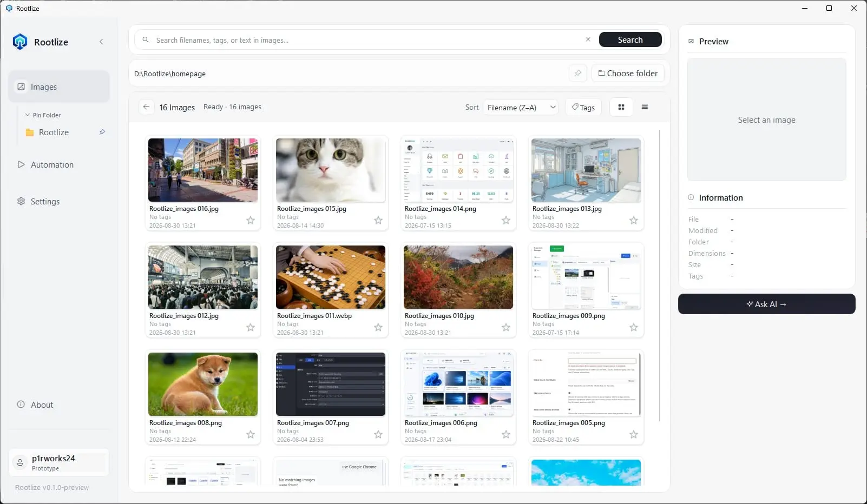Star the Rootlize_images 015.jpg cat image
This screenshot has width=867, height=504.
pos(378,220)
